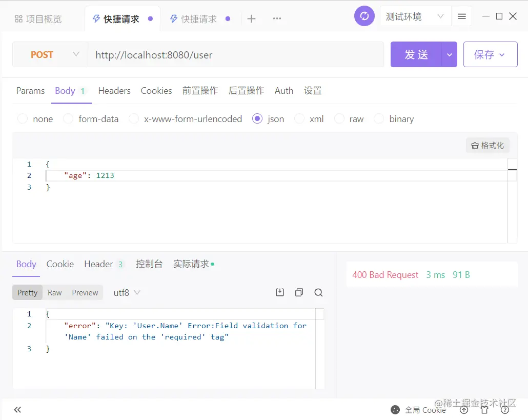Screen dimensions: 528x420
Task: Open the 后置操作 post-operation tab
Action: 246,91
